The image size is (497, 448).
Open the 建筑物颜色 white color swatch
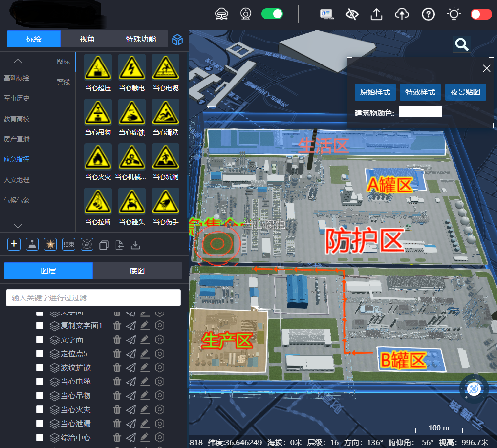click(420, 111)
